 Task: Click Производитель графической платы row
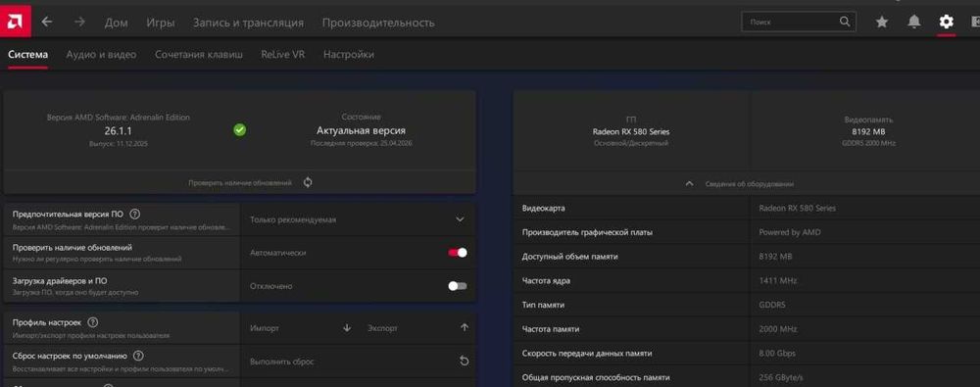pos(747,232)
